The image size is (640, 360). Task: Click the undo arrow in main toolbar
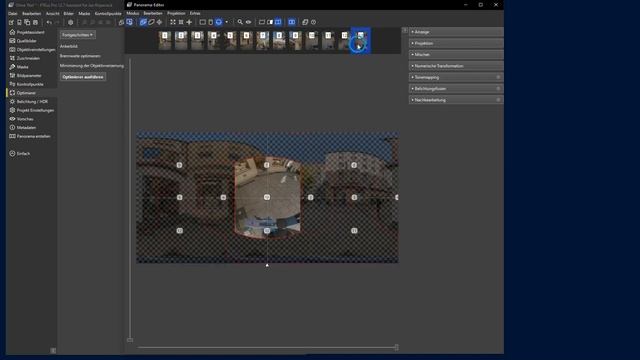49,22
